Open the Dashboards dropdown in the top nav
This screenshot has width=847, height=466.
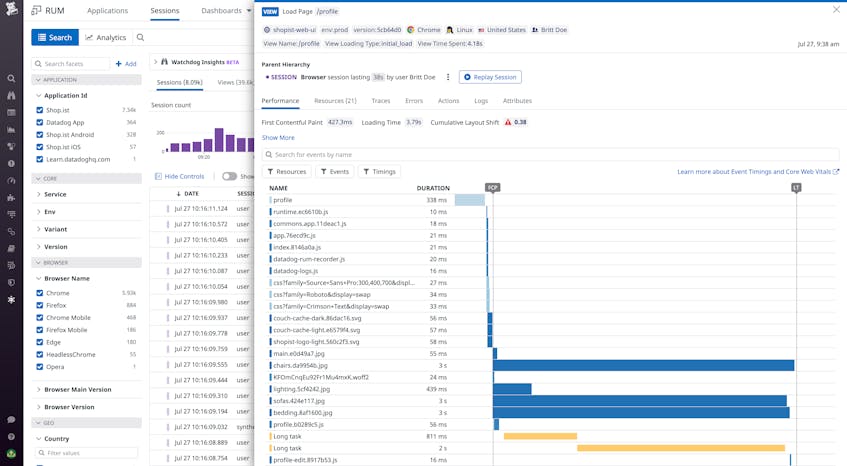[x=226, y=11]
